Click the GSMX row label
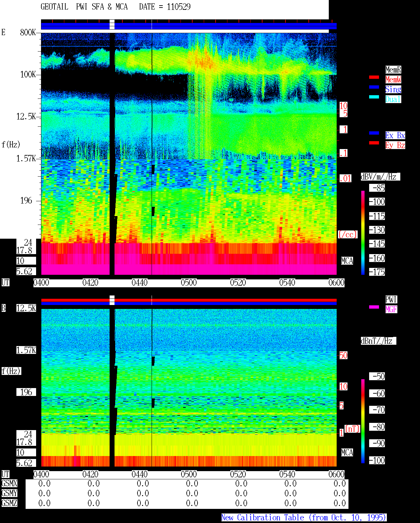Image resolution: width=420 pixels, height=523 pixels. (x=10, y=484)
